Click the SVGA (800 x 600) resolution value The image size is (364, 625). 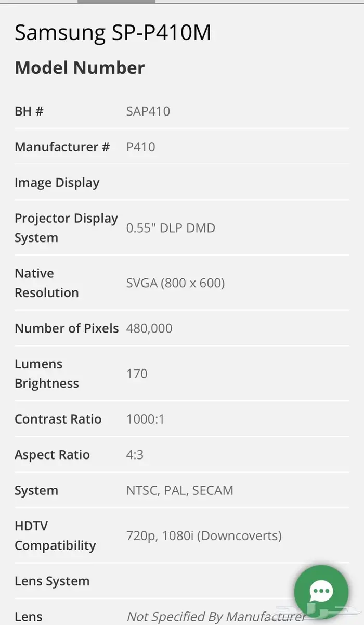175,283
